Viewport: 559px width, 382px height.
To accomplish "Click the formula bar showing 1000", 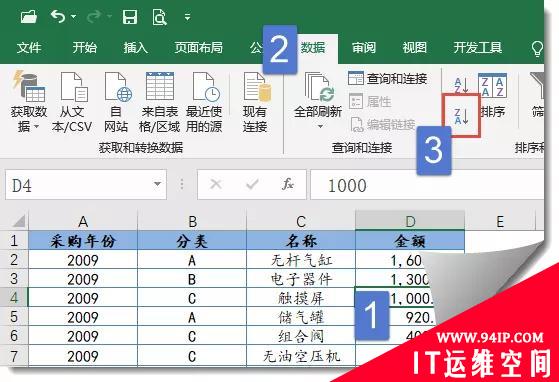I will [427, 185].
